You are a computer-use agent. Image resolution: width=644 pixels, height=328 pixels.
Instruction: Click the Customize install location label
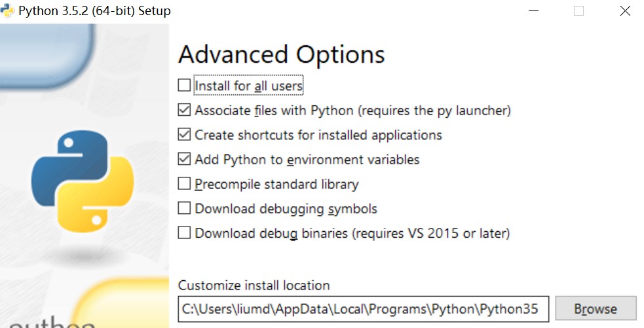(x=254, y=285)
